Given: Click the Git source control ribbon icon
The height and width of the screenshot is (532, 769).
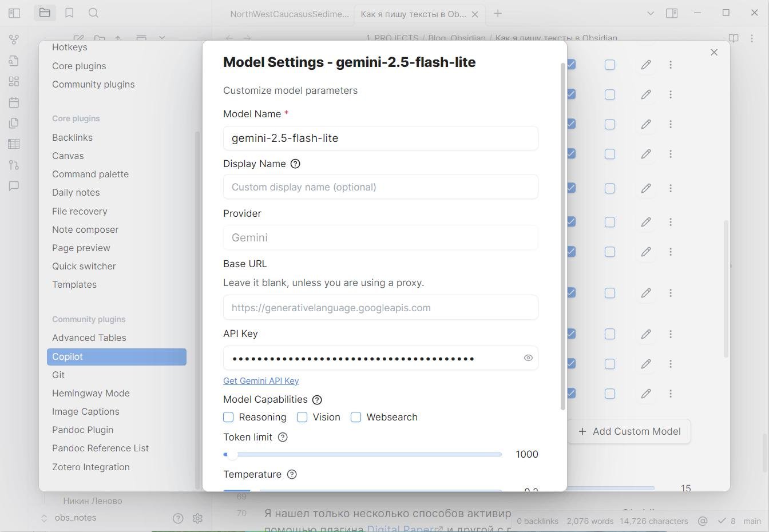Looking at the screenshot, I should [14, 165].
